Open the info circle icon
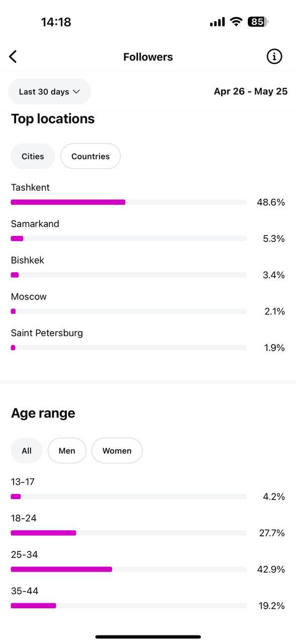This screenshot has width=296, height=644. (274, 57)
